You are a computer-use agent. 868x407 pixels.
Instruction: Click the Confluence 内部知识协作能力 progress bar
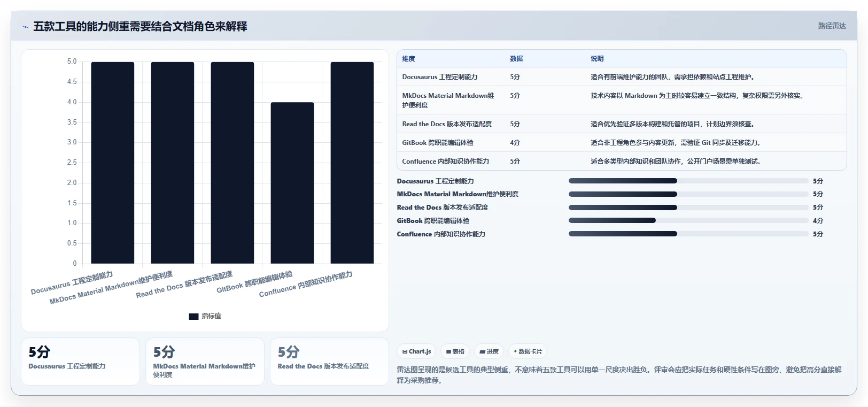coord(688,234)
